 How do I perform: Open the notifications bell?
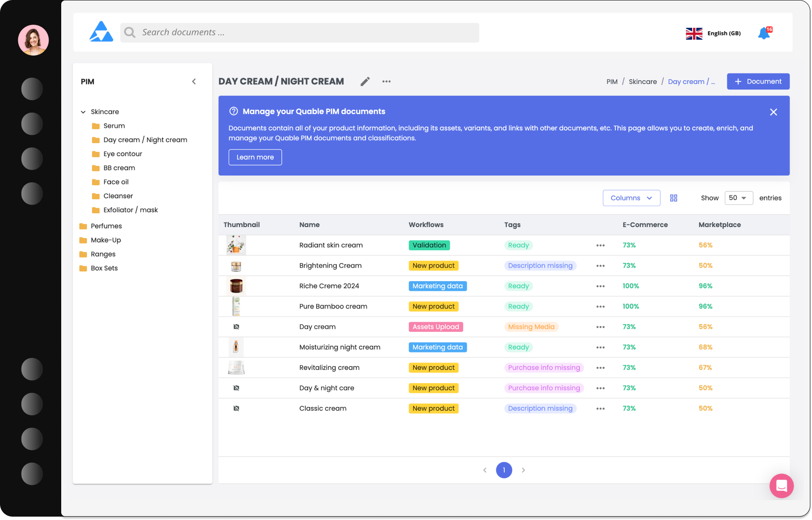[763, 33]
